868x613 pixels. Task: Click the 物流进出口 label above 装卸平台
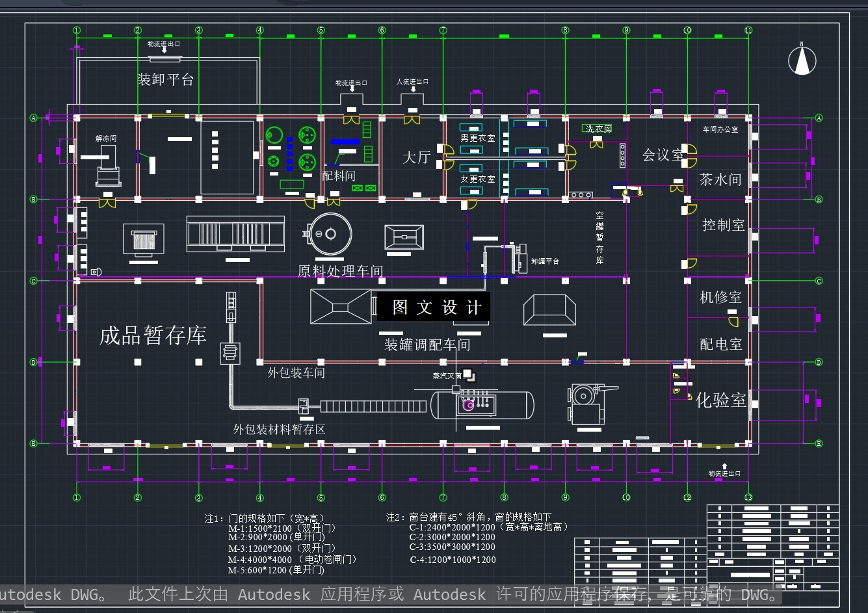164,44
